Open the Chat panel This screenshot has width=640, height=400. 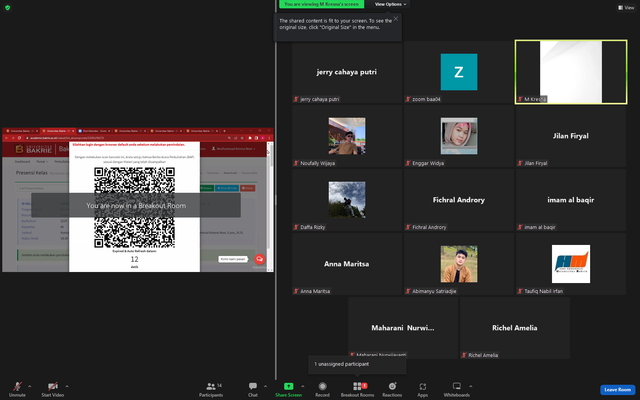[253, 389]
